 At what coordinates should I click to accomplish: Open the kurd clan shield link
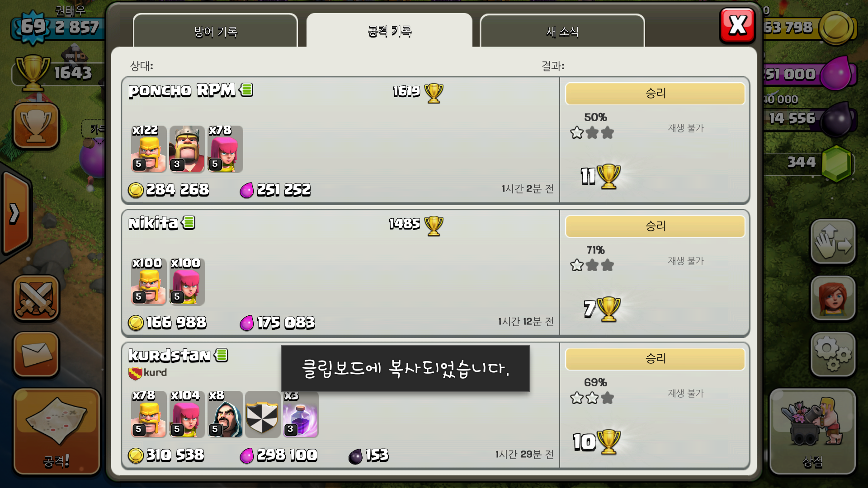pos(148,373)
